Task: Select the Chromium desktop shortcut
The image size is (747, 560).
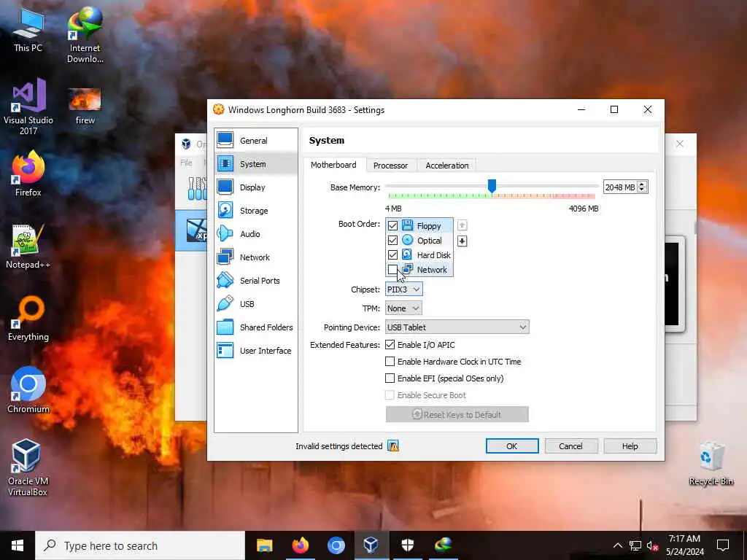Action: point(28,391)
